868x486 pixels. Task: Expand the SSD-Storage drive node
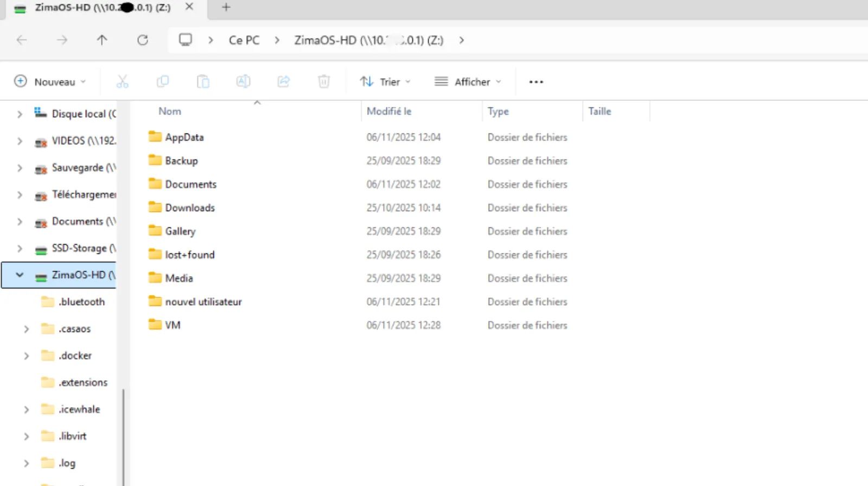20,248
